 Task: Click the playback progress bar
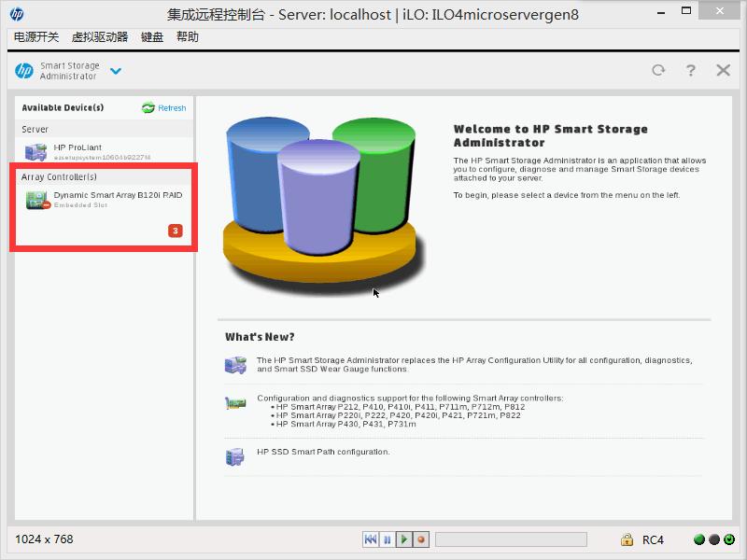point(511,539)
